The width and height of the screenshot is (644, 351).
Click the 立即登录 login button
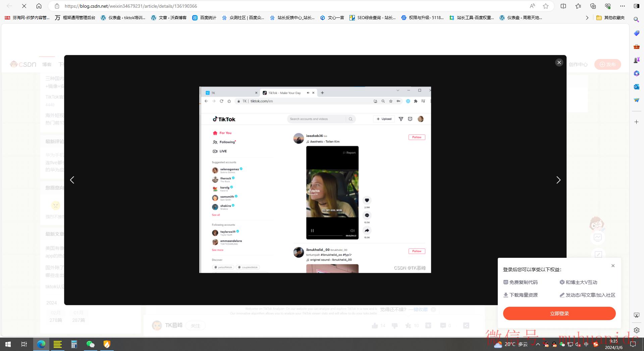click(x=559, y=313)
